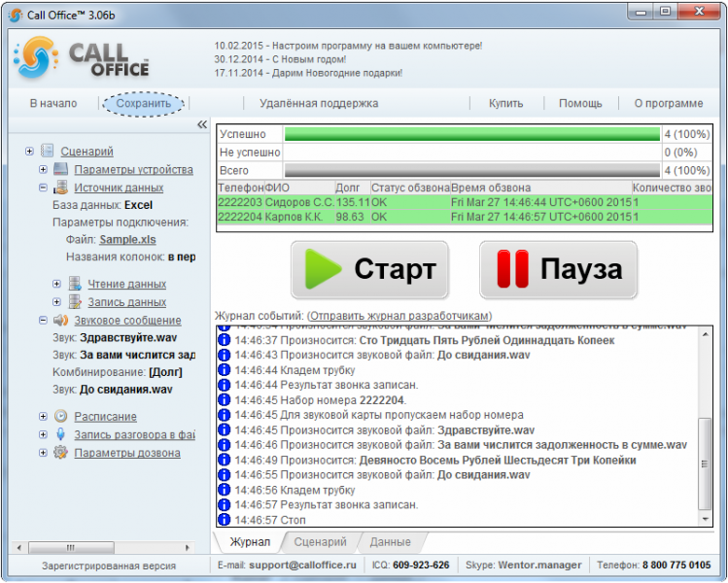The height and width of the screenshot is (583, 728).
Task: Click the Чтение данных icon
Action: tap(75, 283)
